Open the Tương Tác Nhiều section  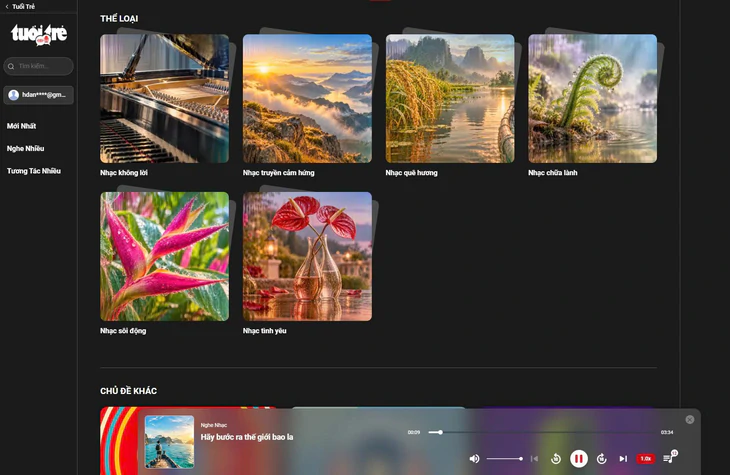34,171
